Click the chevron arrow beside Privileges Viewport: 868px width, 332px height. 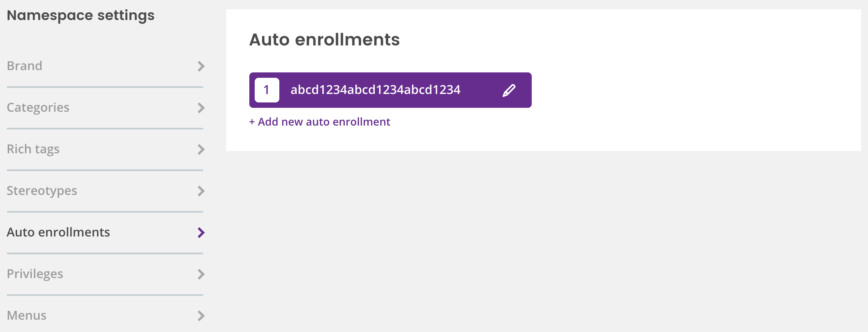tap(201, 274)
